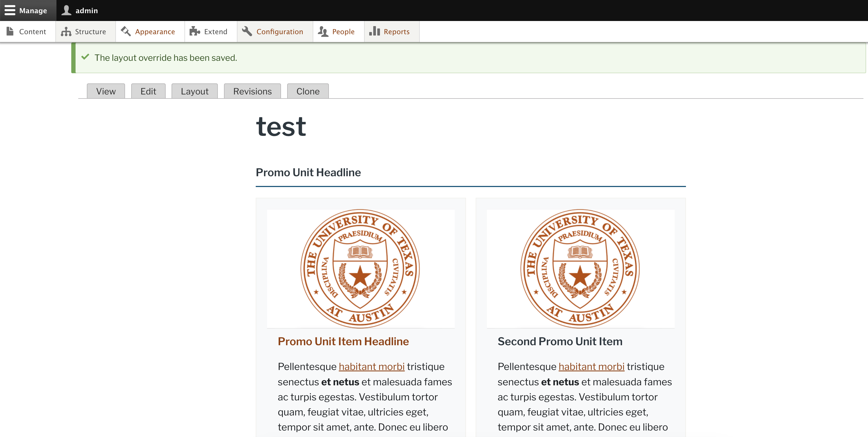Screen dimensions: 868x437
Task: Click the Extend puzzle piece icon
Action: tap(195, 31)
